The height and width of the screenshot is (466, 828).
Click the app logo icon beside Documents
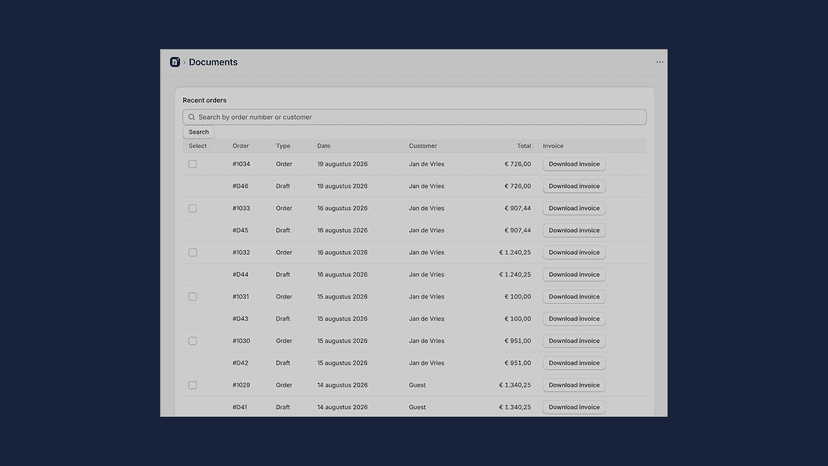[175, 62]
